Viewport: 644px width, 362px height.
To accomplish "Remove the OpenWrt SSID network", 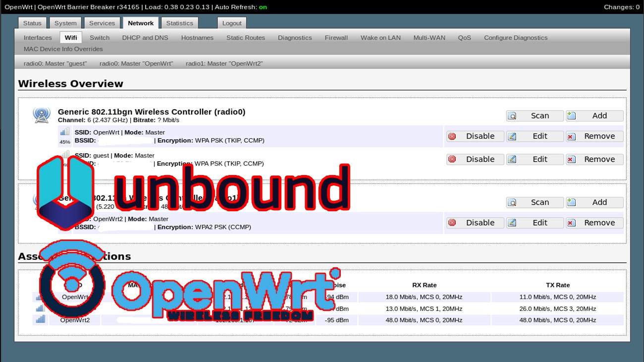I will (x=594, y=136).
